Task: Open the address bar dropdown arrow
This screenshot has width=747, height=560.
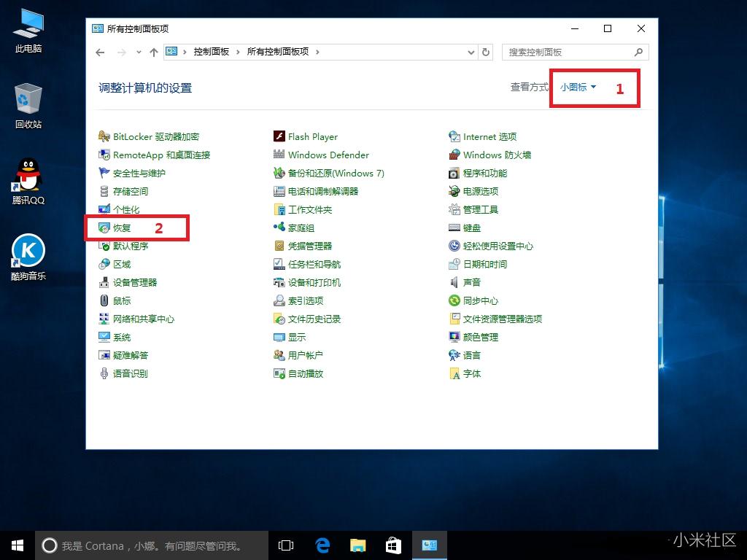Action: 471,52
